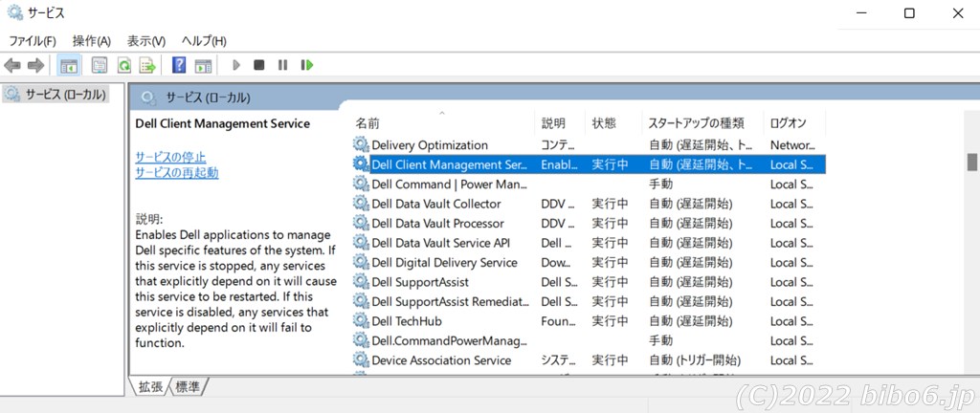Image resolution: width=980 pixels, height=413 pixels.
Task: Open the Help question mark icon
Action: click(179, 65)
